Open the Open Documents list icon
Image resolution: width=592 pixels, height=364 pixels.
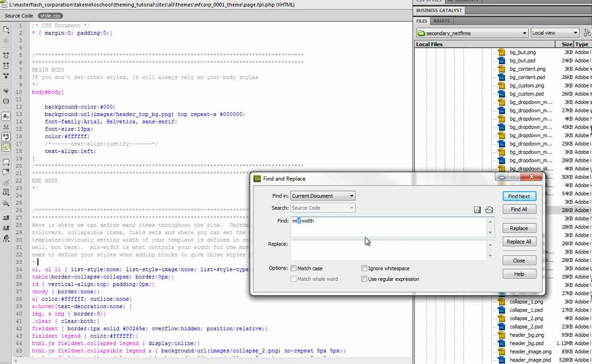click(6, 29)
